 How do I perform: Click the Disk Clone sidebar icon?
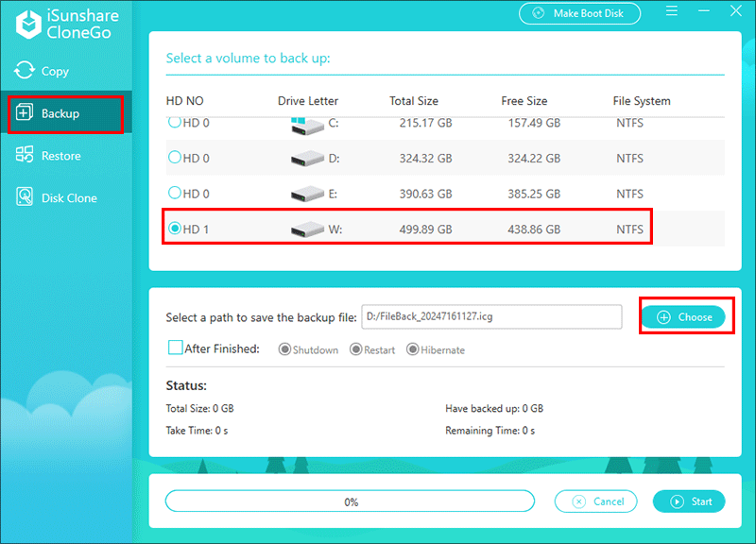click(25, 198)
